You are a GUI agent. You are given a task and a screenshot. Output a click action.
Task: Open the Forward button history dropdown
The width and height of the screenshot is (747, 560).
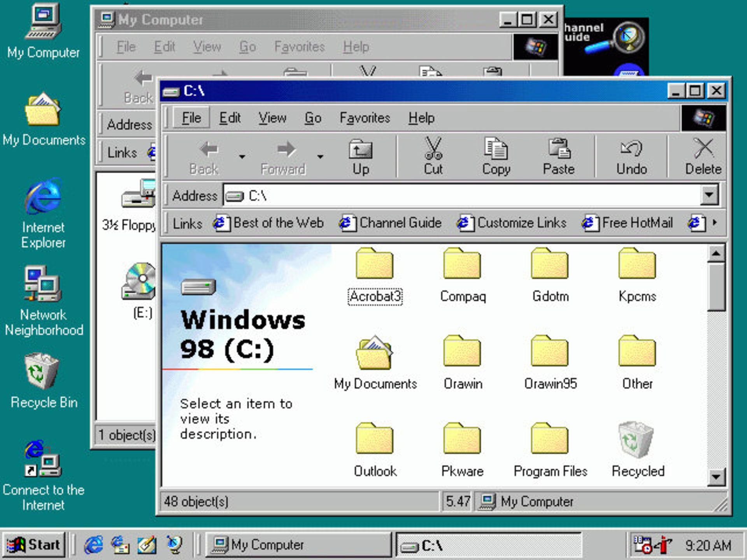coord(320,156)
